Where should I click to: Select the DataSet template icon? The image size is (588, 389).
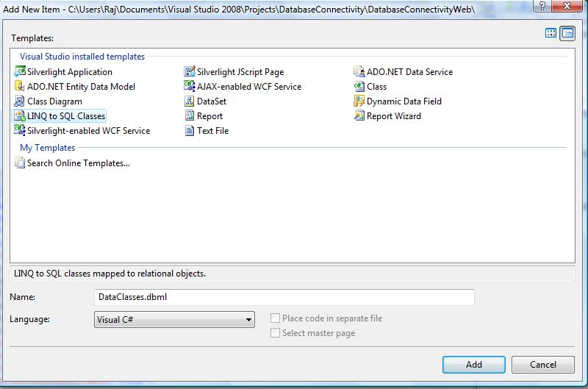click(190, 101)
